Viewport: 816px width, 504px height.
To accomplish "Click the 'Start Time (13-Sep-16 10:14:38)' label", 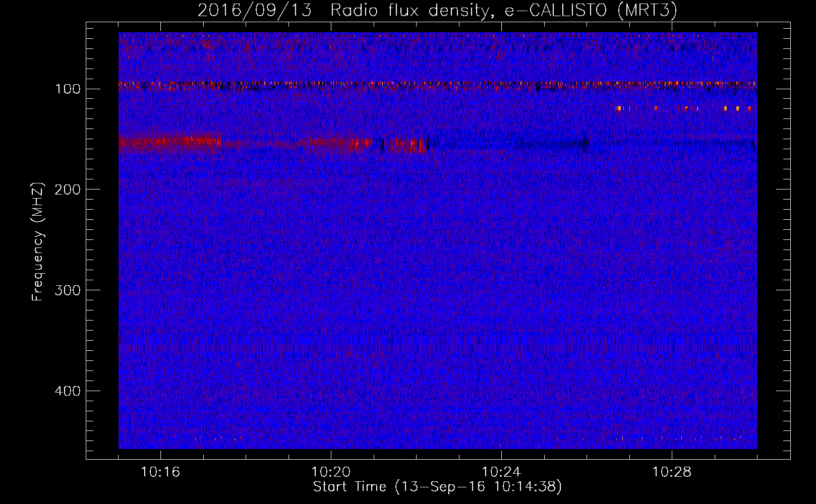I will [437, 487].
